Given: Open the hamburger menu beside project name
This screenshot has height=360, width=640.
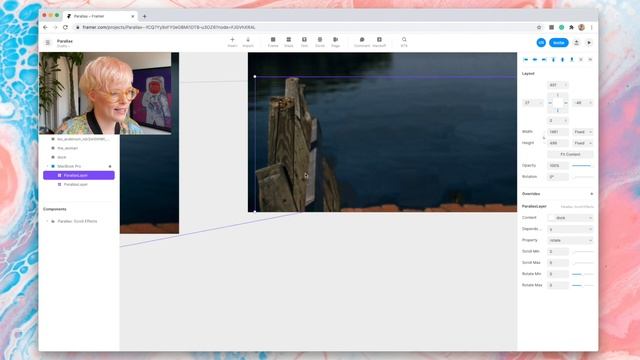Looking at the screenshot, I should pyautogui.click(x=48, y=42).
